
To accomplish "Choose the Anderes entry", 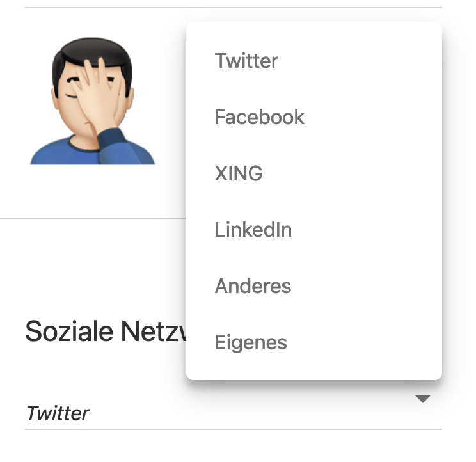I will click(253, 286).
